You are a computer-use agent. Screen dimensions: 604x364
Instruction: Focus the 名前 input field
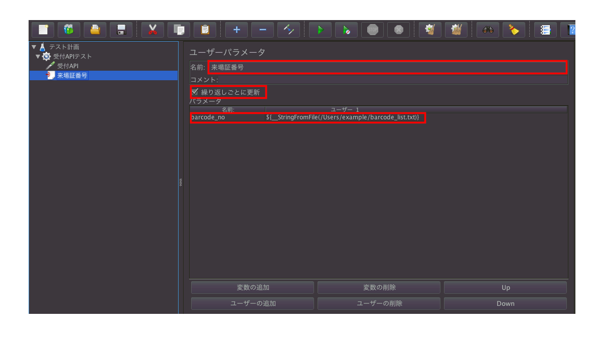point(388,67)
